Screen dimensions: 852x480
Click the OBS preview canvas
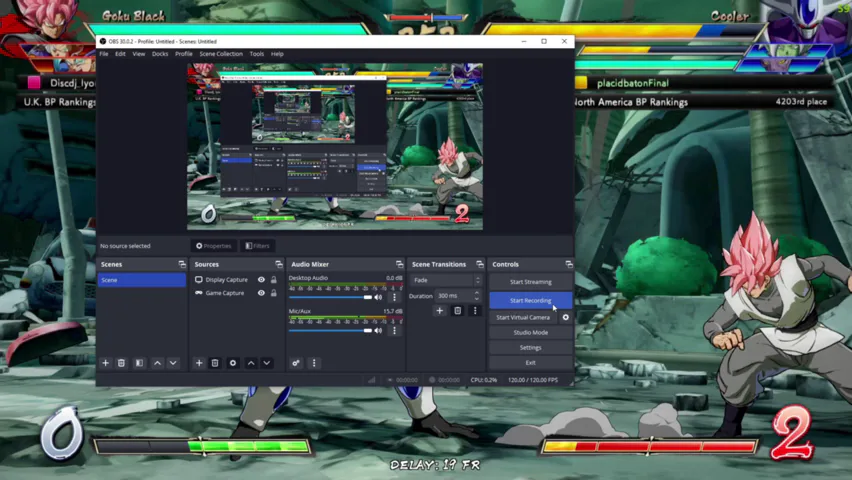point(335,146)
